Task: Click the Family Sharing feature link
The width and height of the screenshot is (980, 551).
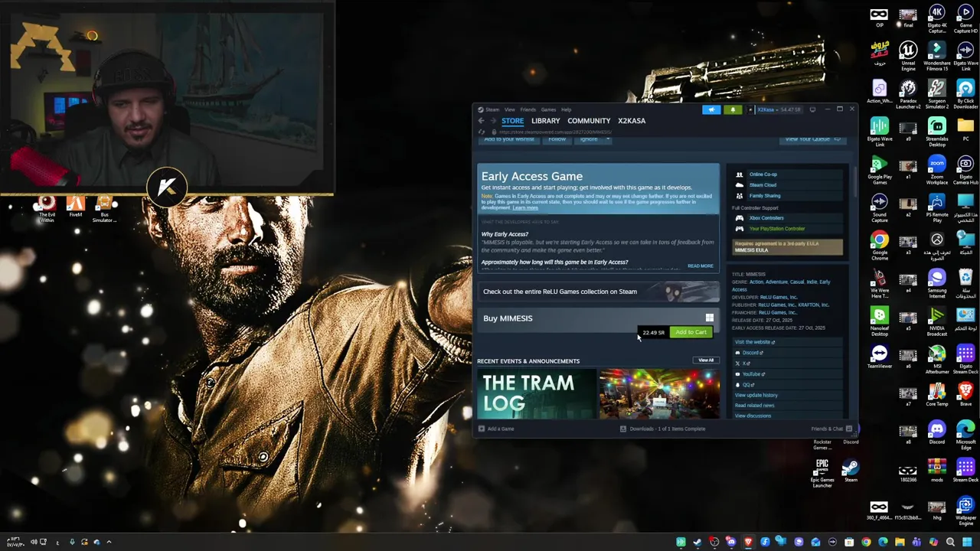Action: point(765,196)
